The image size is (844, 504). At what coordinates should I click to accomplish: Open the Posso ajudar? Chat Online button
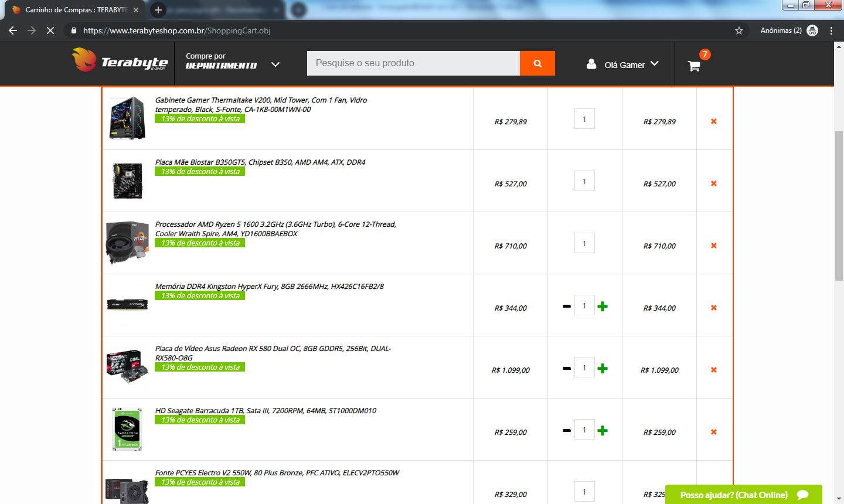pyautogui.click(x=744, y=495)
